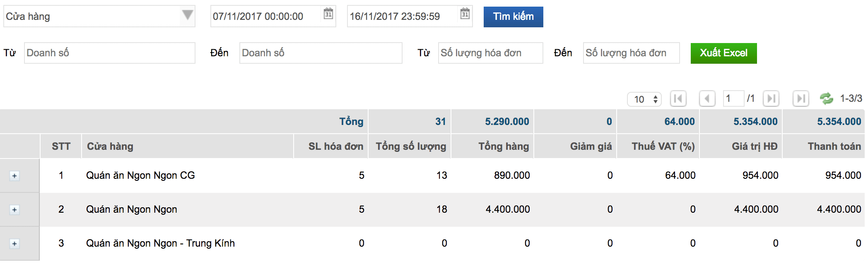Screen dimensions: 868x264
Task: Open the start date calendar picker
Action: [328, 14]
